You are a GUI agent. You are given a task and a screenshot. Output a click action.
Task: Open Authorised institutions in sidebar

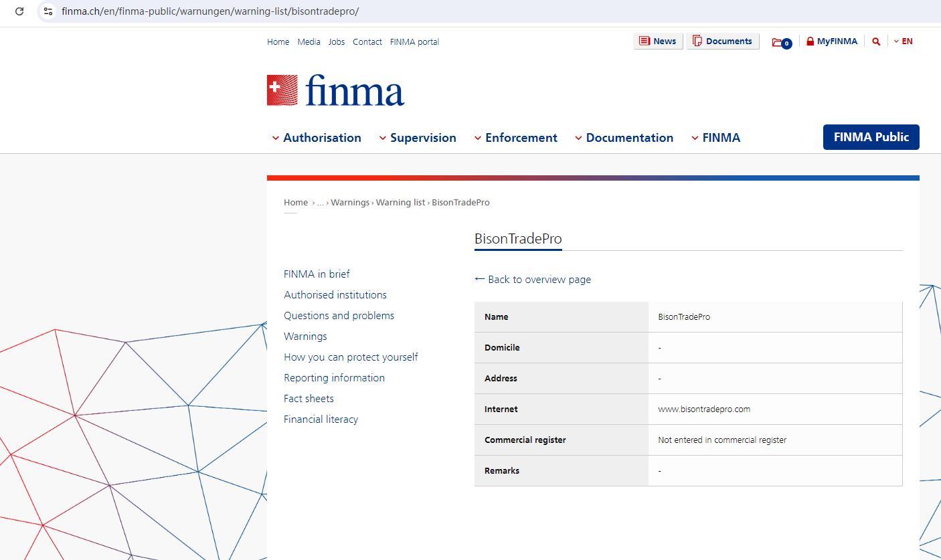coord(335,295)
